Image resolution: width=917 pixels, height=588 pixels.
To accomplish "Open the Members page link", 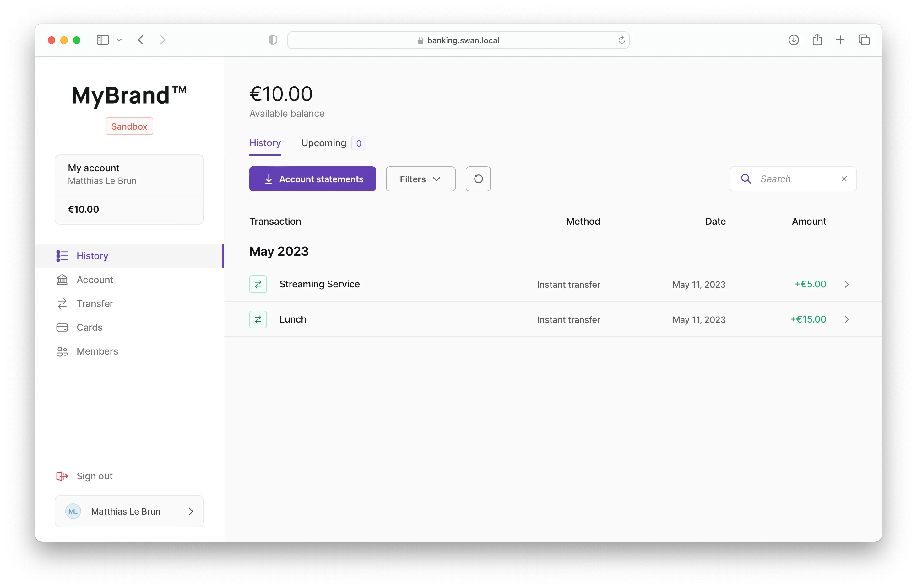I will [97, 351].
